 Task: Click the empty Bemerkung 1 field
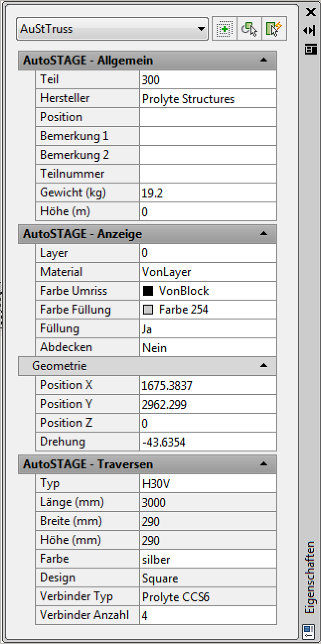click(x=208, y=136)
